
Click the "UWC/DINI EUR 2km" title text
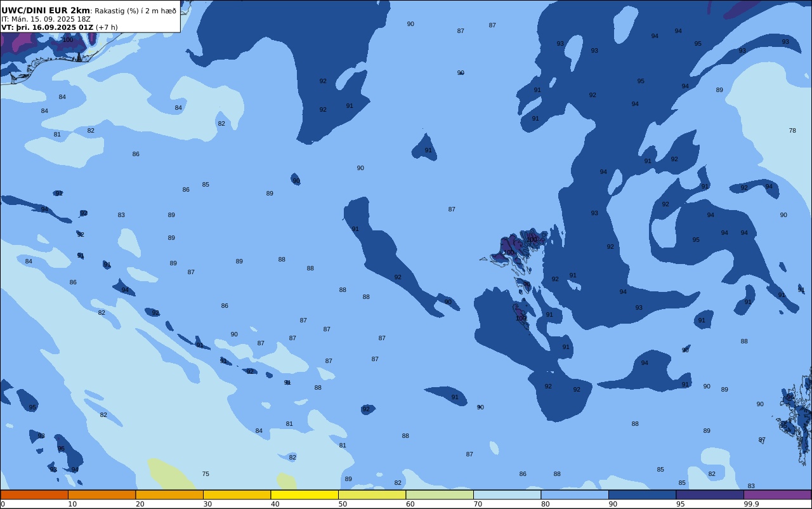click(x=46, y=11)
